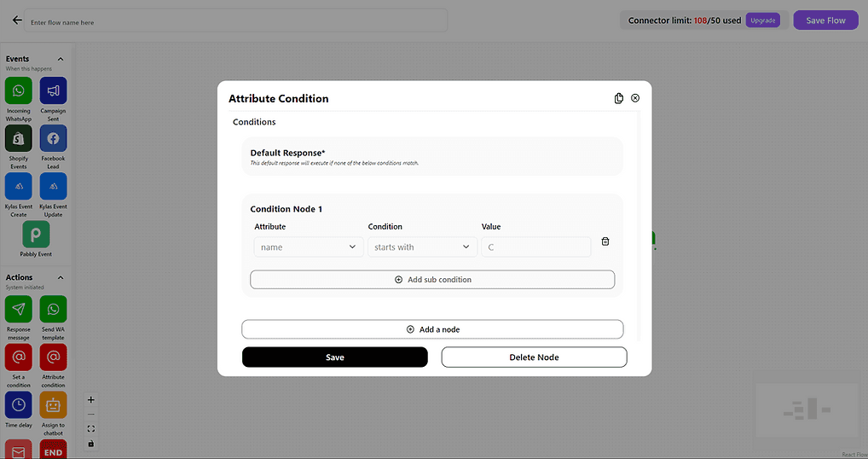The width and height of the screenshot is (868, 459).
Task: Click the Save Flow button
Action: [825, 20]
